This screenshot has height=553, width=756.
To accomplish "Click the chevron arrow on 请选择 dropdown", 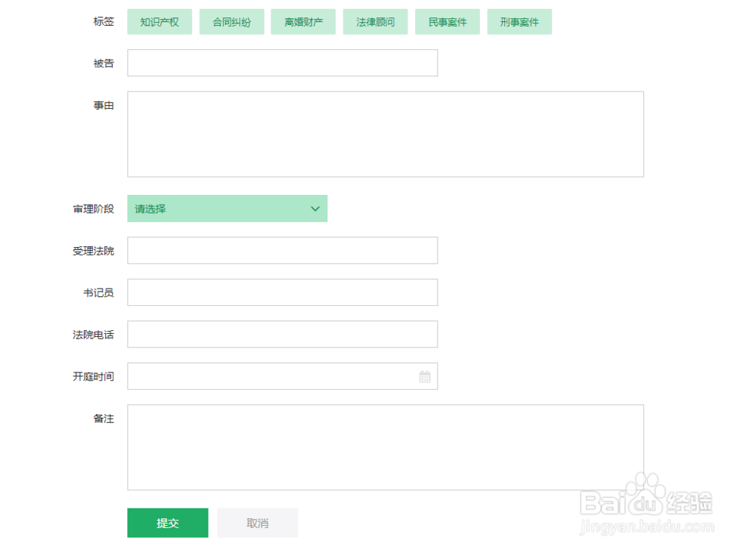I will coord(315,209).
